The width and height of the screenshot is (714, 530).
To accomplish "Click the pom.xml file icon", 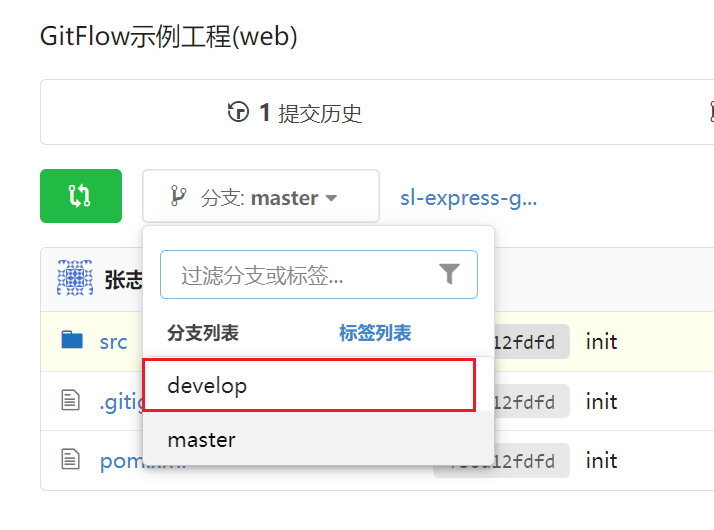I will tap(70, 460).
